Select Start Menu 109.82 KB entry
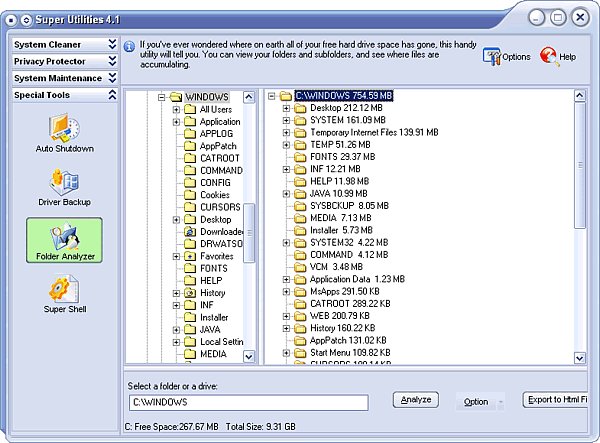 350,353
